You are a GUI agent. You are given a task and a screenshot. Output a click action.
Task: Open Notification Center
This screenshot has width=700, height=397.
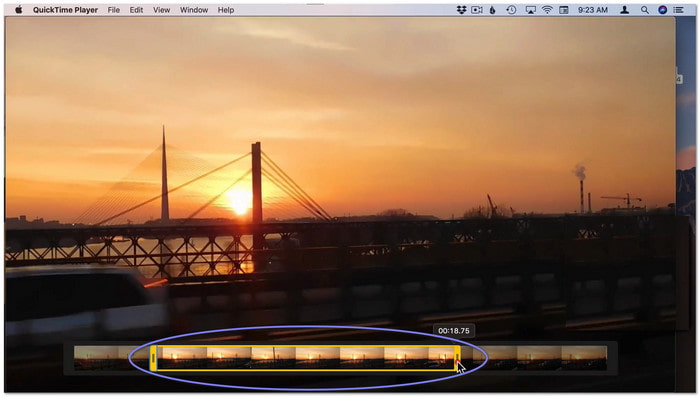pos(679,9)
